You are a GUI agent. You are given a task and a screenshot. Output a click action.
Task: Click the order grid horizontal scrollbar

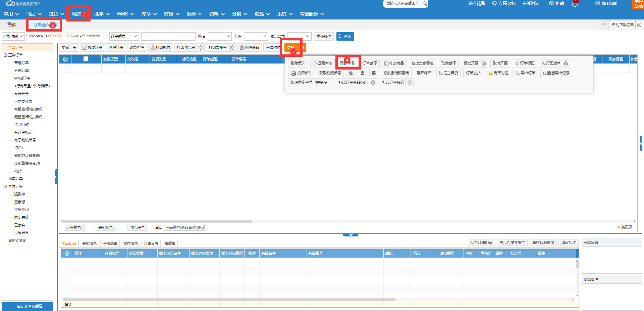tap(156, 221)
